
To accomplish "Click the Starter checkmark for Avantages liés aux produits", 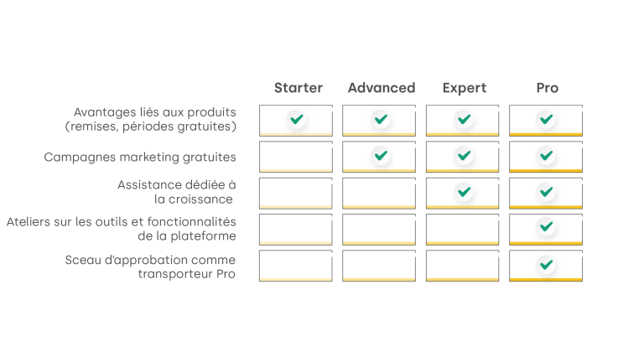I will 297,120.
